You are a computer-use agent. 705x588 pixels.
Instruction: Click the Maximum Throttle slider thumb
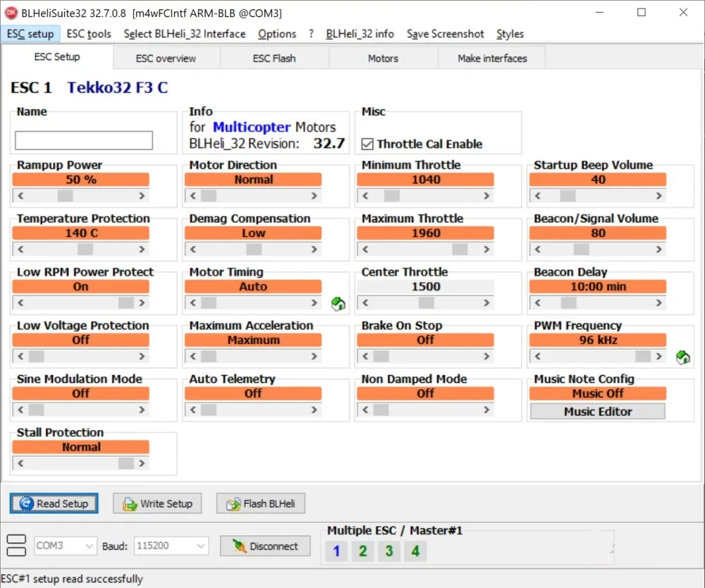click(x=460, y=249)
